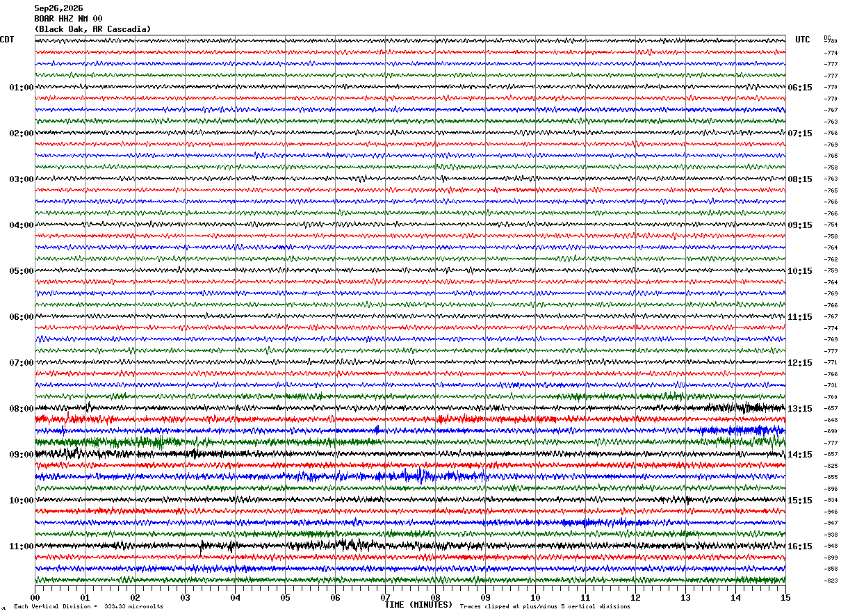Select the 13:15 UTC time label
Viewport: 841px width, 616px height.
800,409
